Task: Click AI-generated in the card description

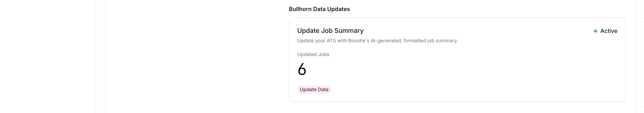Action: pyautogui.click(x=386, y=41)
